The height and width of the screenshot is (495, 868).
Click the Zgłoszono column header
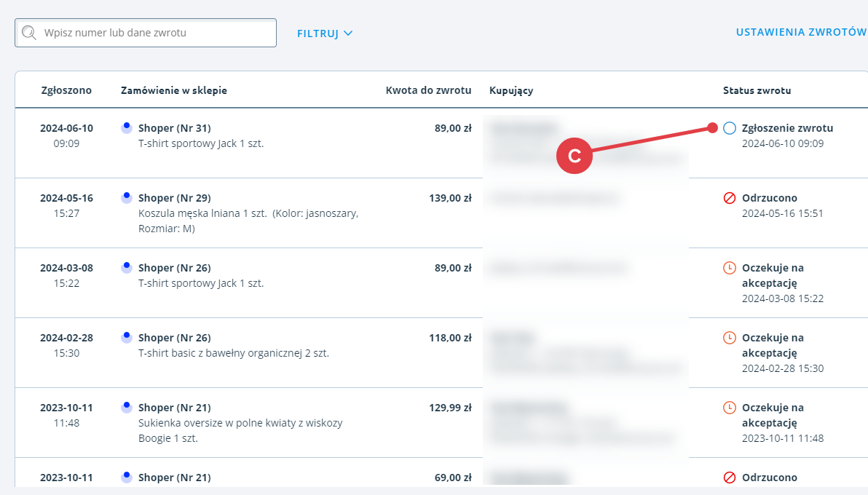coord(66,90)
